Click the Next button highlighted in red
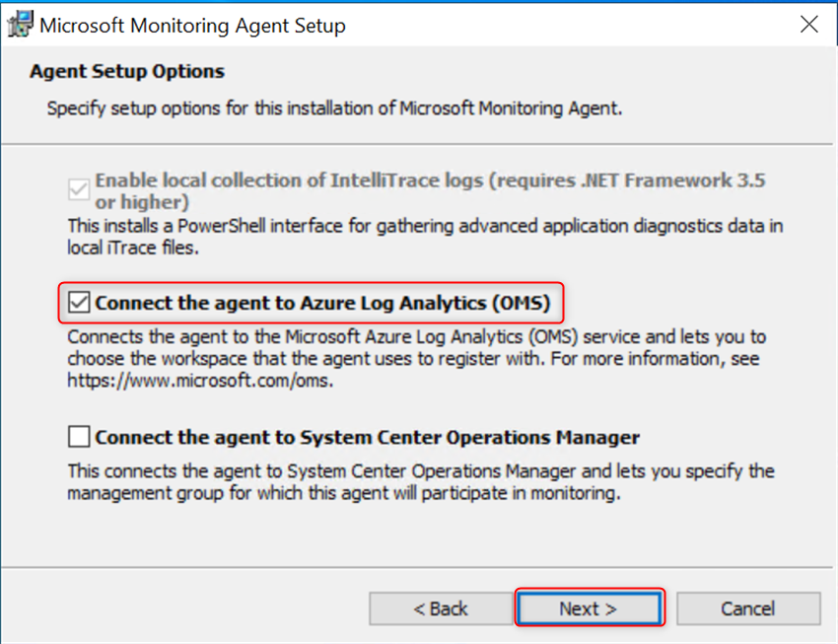The height and width of the screenshot is (644, 838). point(589,608)
